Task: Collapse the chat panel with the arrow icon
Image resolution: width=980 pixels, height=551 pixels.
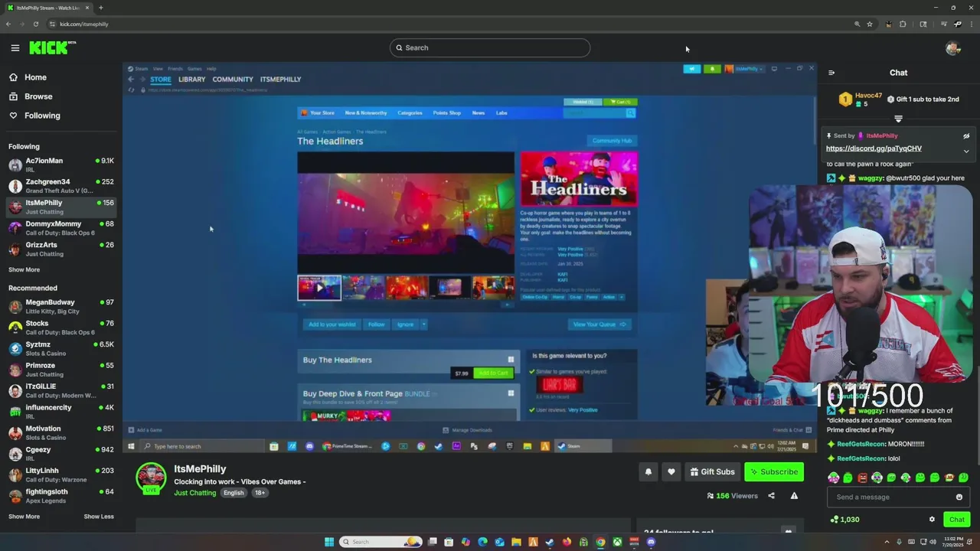Action: click(831, 73)
